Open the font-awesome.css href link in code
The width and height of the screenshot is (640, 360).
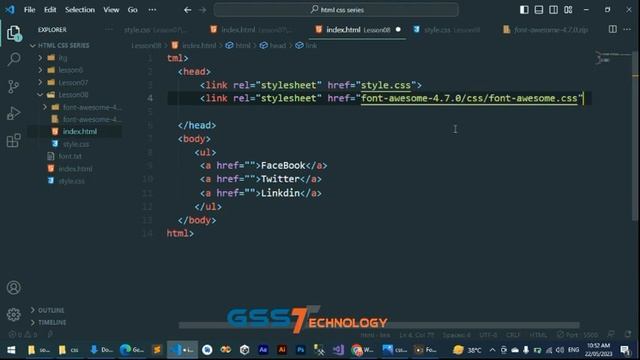pos(469,98)
